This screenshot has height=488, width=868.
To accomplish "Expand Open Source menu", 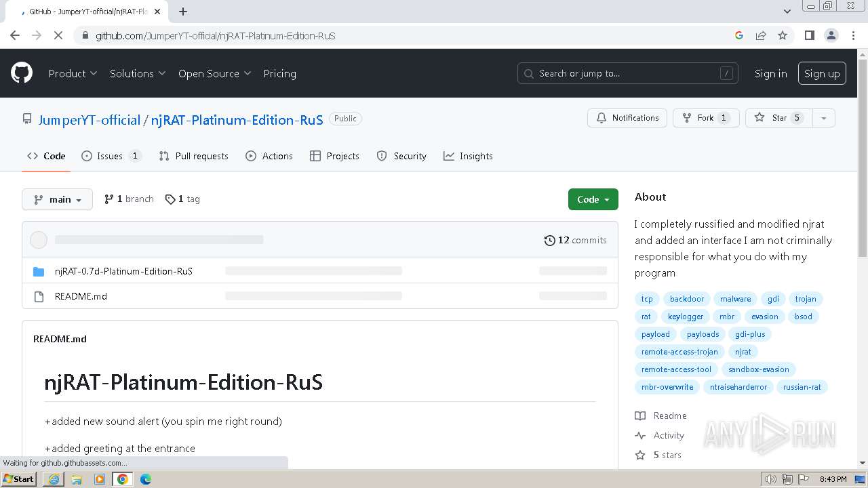I will tap(214, 73).
